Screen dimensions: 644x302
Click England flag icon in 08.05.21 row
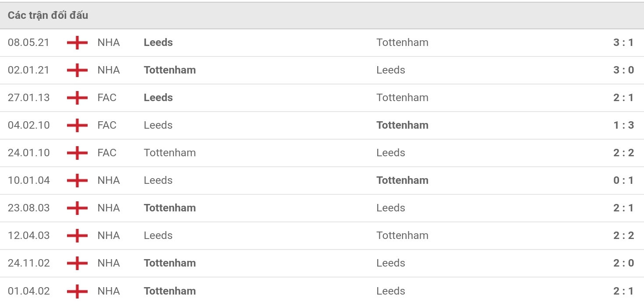[77, 42]
